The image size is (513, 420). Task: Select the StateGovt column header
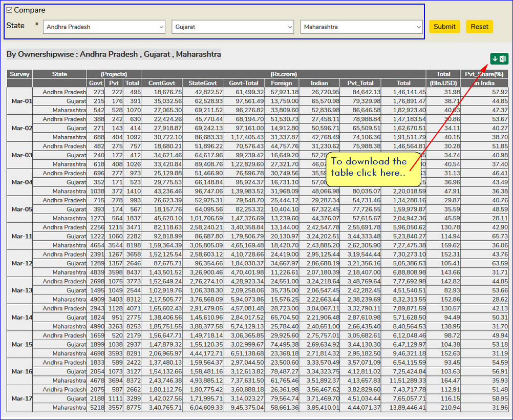click(203, 83)
